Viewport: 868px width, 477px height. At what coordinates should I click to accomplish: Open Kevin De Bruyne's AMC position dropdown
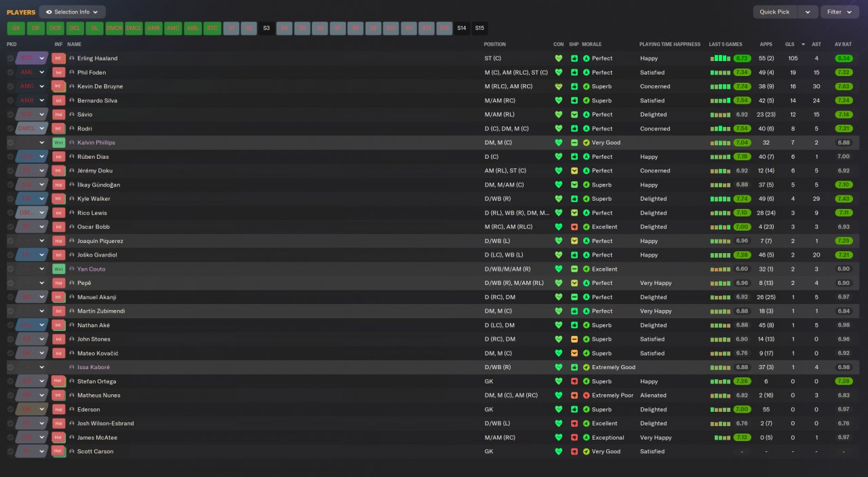[42, 86]
